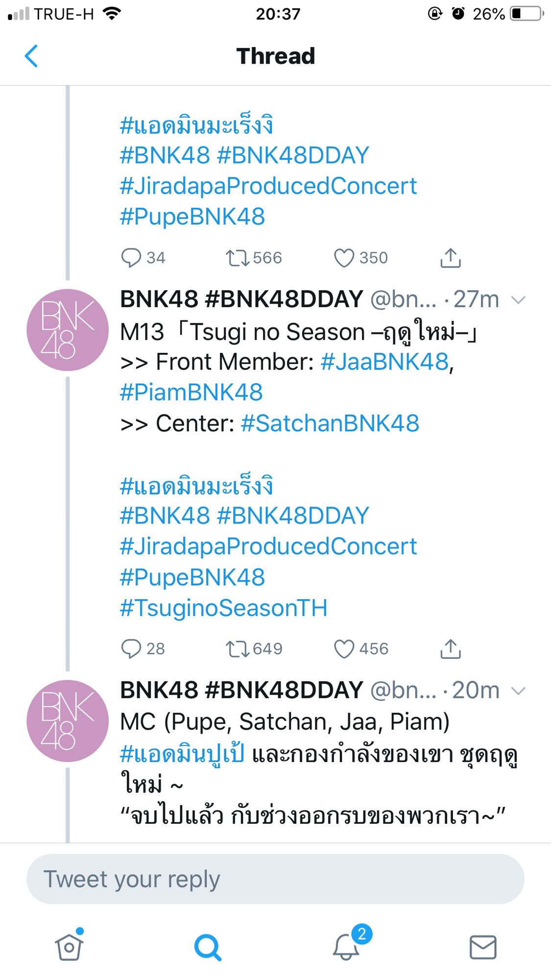Tap the Tweet your reply field
The width and height of the screenshot is (551, 980).
(x=275, y=879)
